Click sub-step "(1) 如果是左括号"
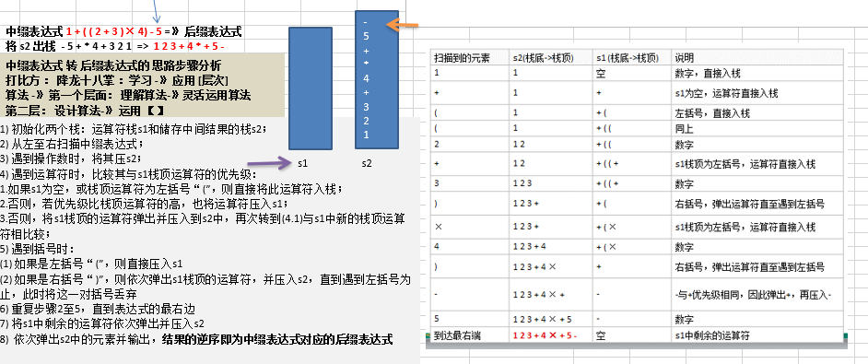868x364 pixels. 91,264
